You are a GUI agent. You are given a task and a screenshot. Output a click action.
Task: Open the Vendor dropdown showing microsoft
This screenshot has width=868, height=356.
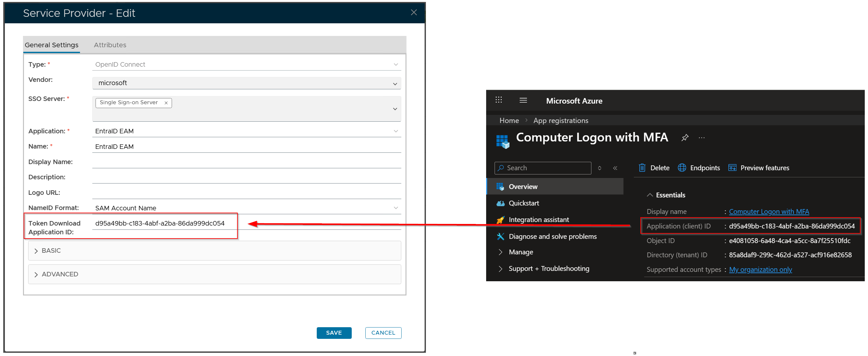(x=246, y=83)
